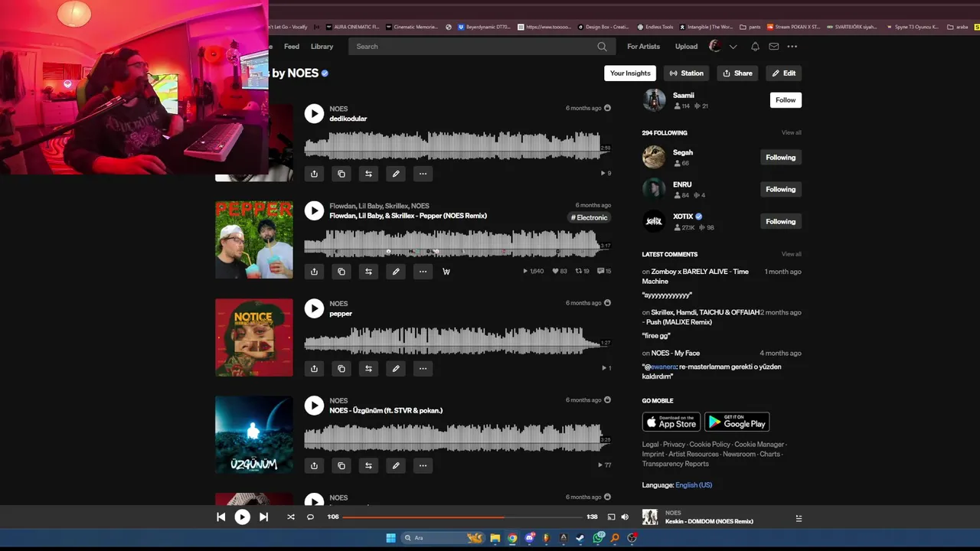Screen dimensions: 980x551
Task: Open the Feed tab
Action: coord(292,47)
